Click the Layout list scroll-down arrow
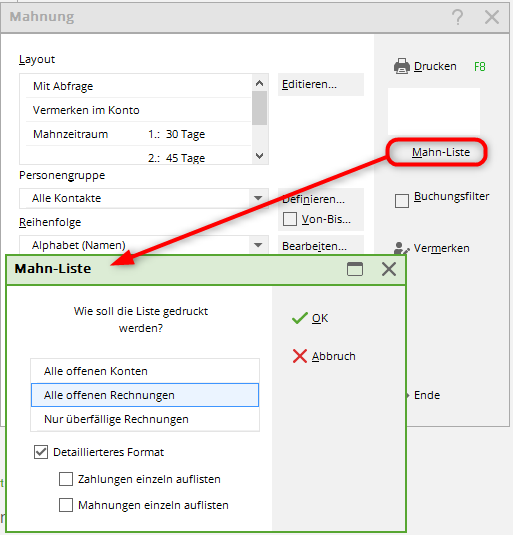 click(x=260, y=156)
